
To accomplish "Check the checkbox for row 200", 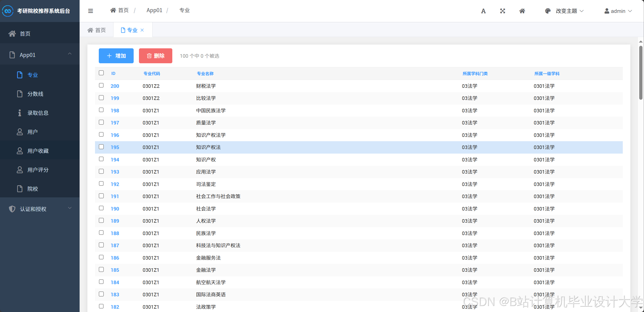I will click(101, 85).
